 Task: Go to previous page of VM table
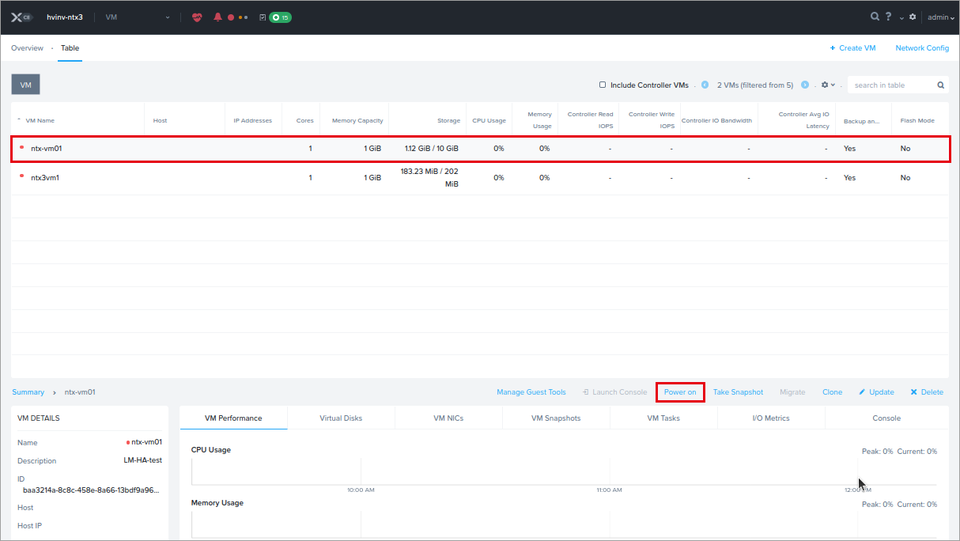[x=705, y=85]
